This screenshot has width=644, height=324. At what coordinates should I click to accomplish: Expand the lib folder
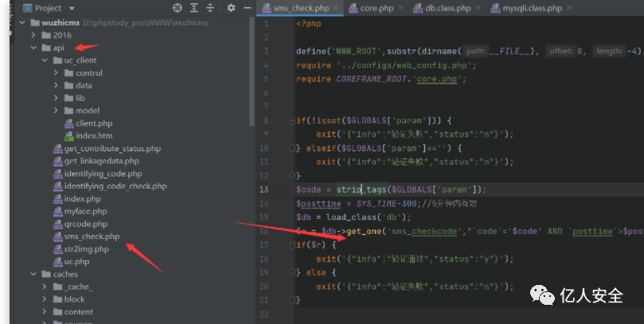[56, 98]
